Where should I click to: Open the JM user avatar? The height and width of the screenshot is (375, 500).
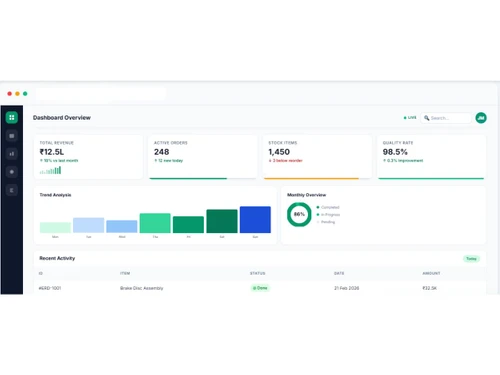click(481, 118)
